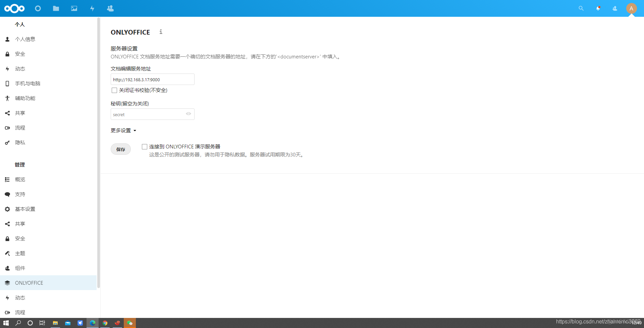Click the sidebar vertical scrollbar

point(99,153)
